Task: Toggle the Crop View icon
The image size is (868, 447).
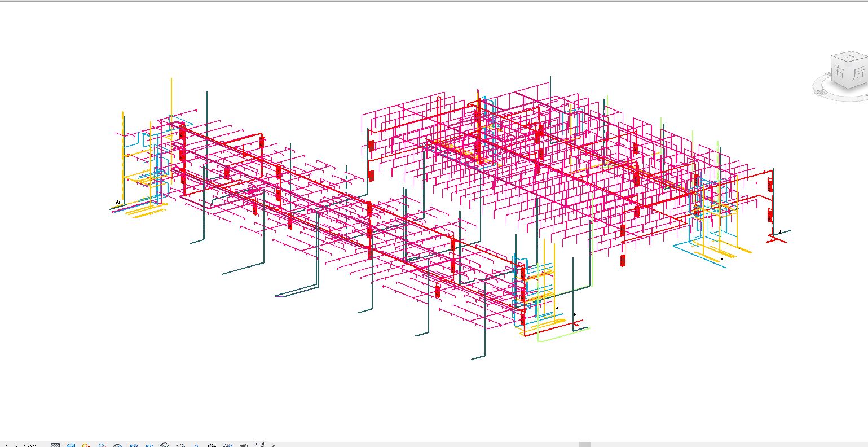Action: (x=134, y=445)
